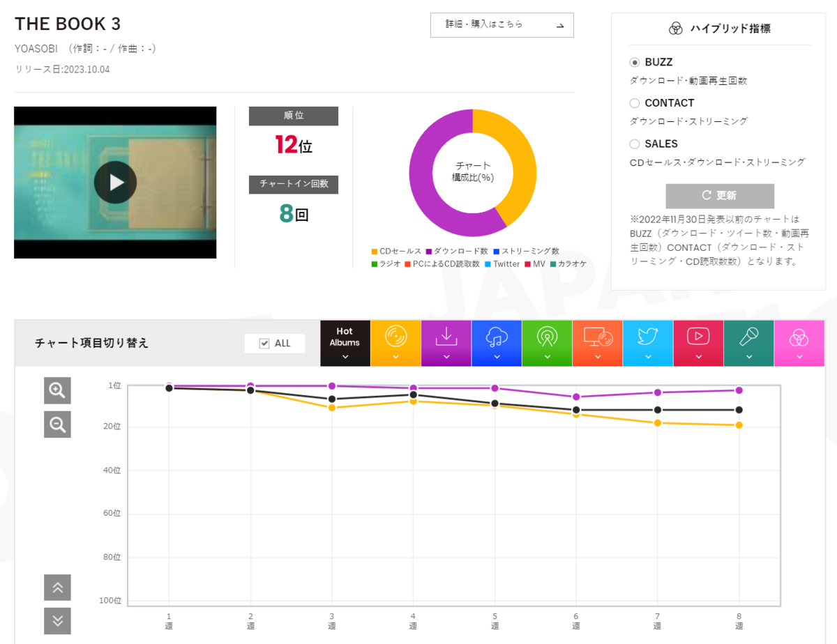Select the pink hybrid circles icon tab
Image resolution: width=837 pixels, height=644 pixels.
799,344
